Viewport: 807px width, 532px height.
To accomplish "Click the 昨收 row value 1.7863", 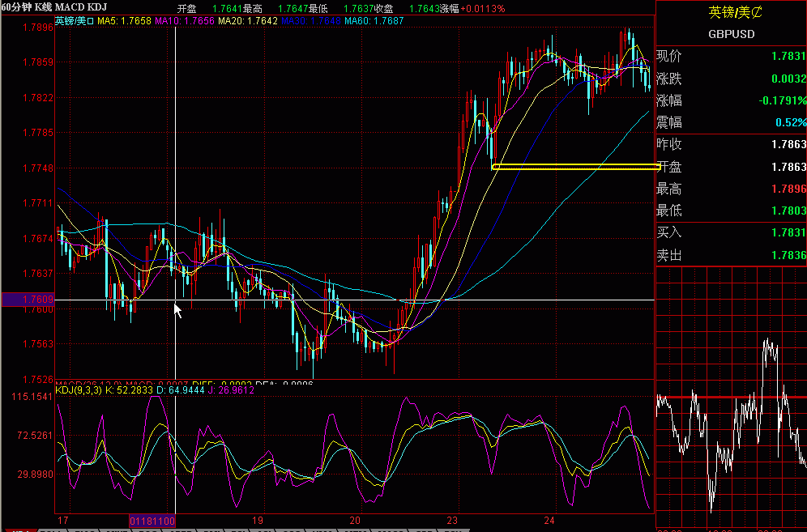I will click(788, 145).
